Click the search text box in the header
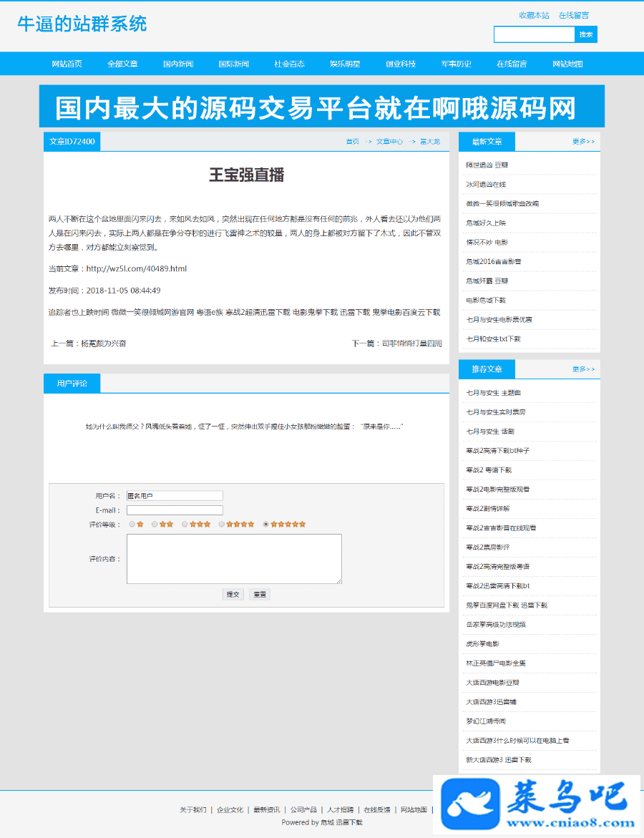The width and height of the screenshot is (644, 838). [x=534, y=34]
